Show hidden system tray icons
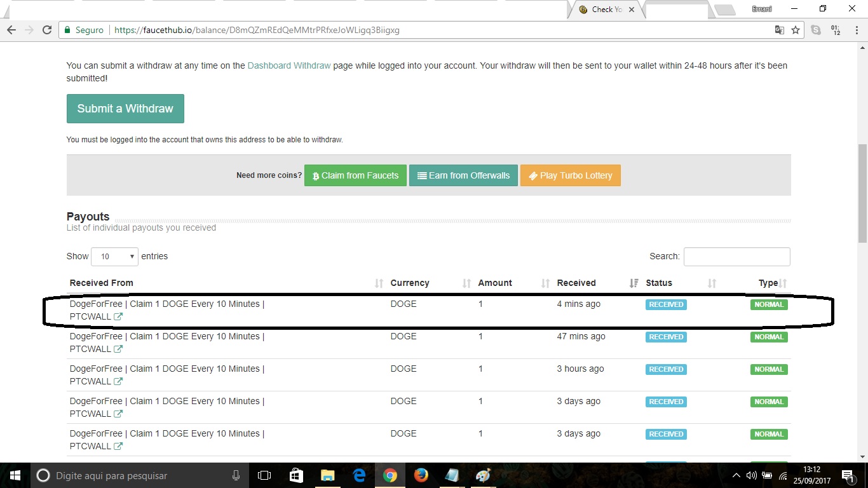 pos(736,475)
